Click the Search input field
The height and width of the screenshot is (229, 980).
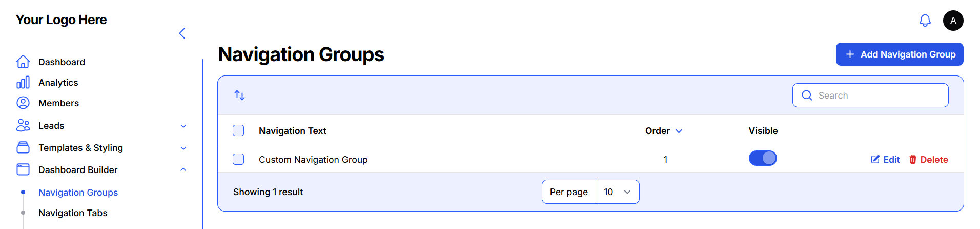point(876,96)
